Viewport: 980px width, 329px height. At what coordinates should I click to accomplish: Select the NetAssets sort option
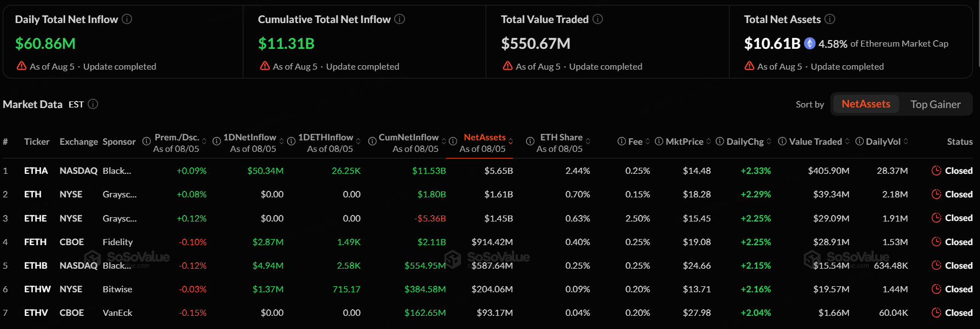(865, 104)
